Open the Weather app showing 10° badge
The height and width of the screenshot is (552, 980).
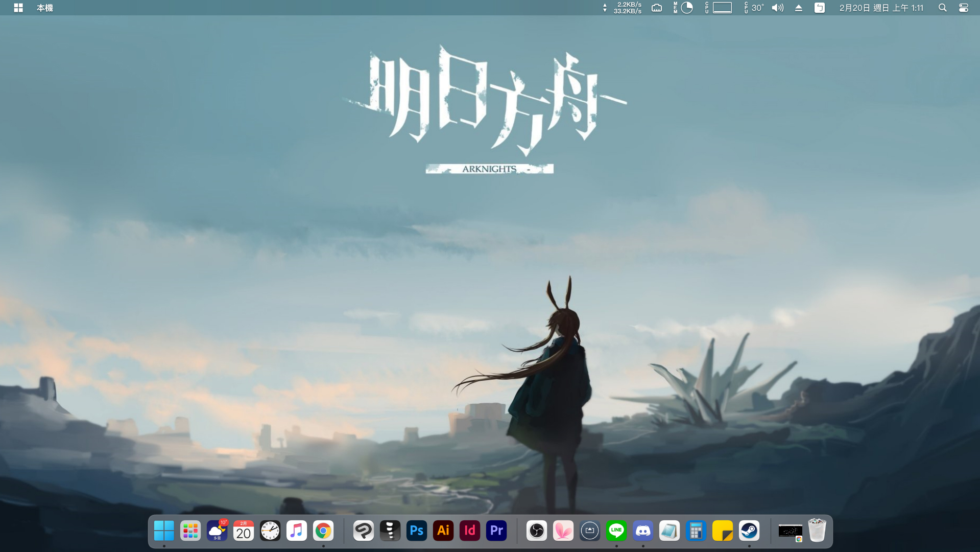(x=217, y=531)
